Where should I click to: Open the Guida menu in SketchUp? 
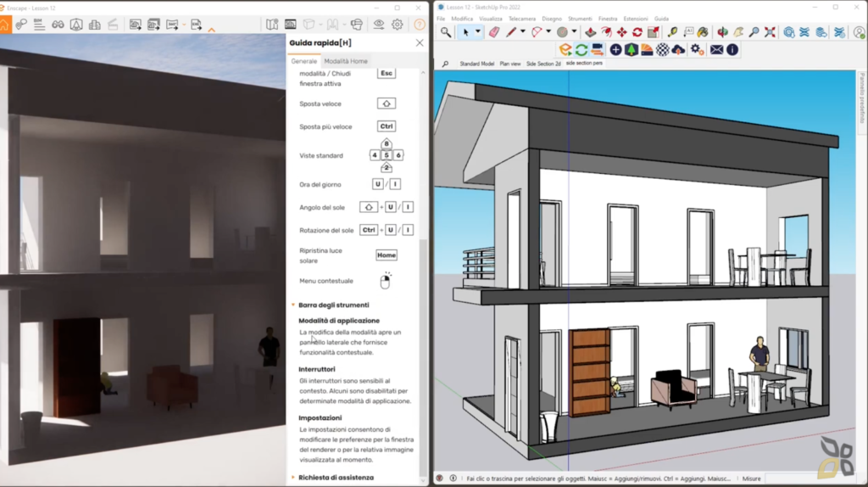point(661,19)
